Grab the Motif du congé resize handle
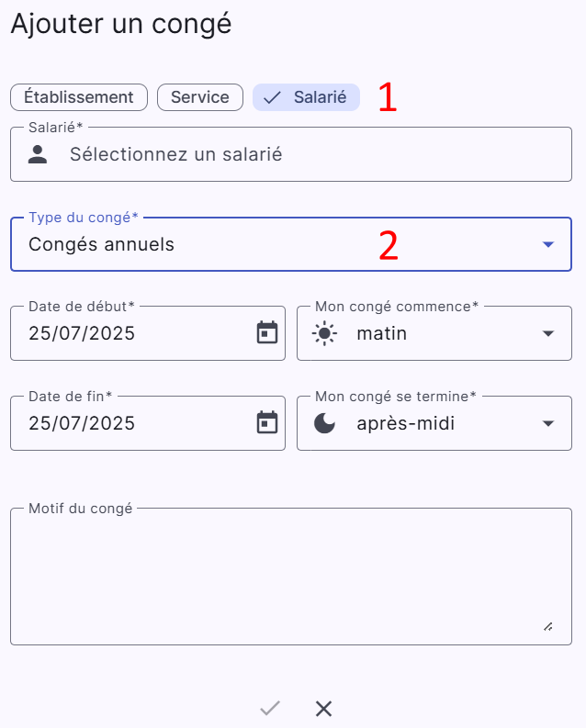 coord(548,627)
